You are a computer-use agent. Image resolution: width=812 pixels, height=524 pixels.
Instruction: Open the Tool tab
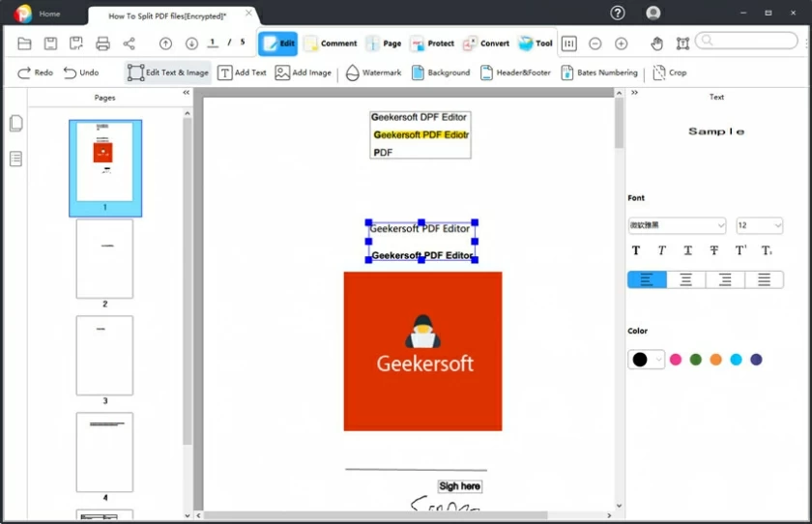click(x=535, y=44)
